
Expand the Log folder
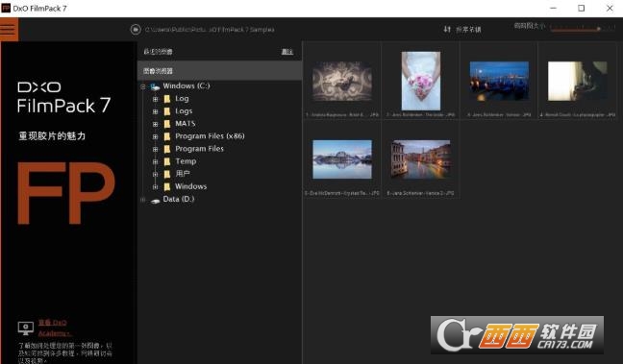tap(156, 99)
